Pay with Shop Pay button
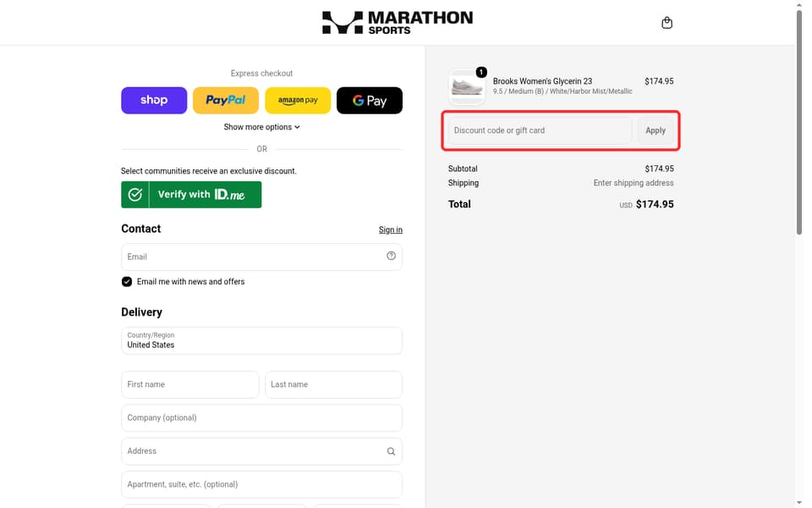The height and width of the screenshot is (508, 812). tap(154, 100)
